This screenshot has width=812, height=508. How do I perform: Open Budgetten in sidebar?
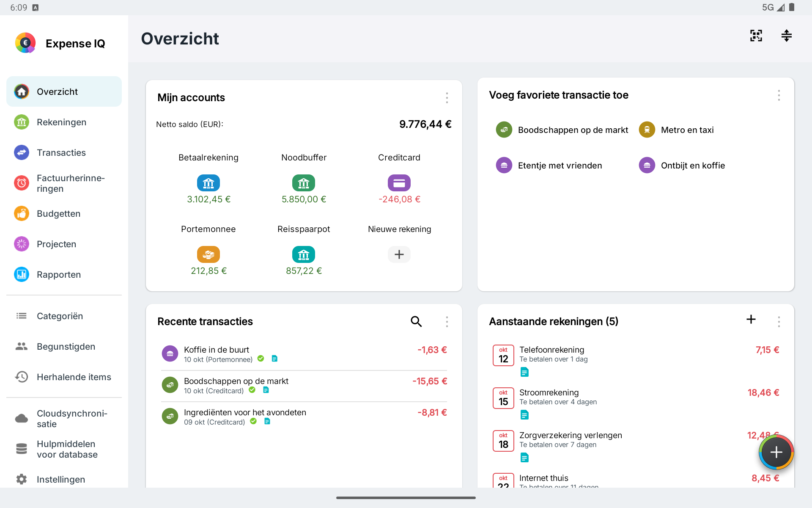pos(64,214)
